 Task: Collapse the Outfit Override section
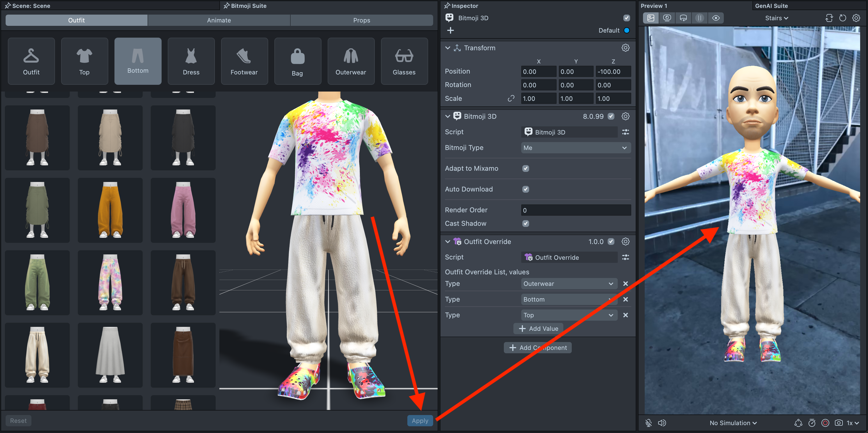click(447, 241)
